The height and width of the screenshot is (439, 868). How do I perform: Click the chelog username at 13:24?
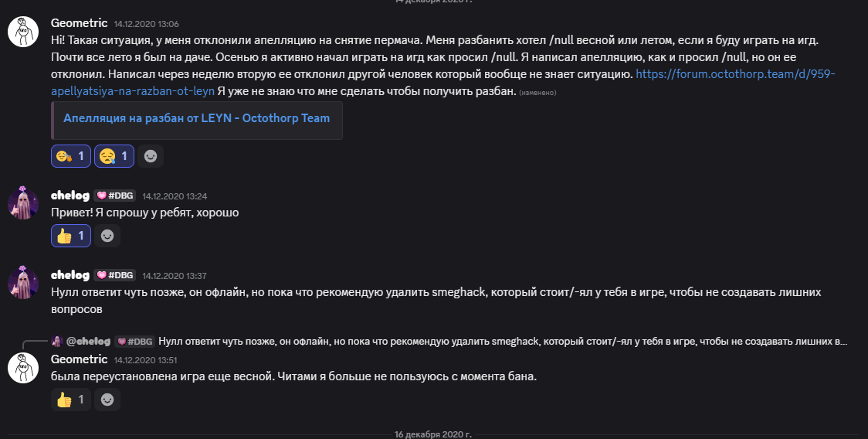pos(70,196)
